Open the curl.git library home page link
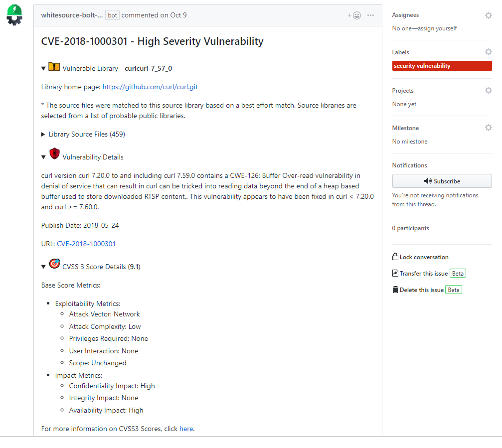The height and width of the screenshot is (448, 502). click(x=150, y=86)
